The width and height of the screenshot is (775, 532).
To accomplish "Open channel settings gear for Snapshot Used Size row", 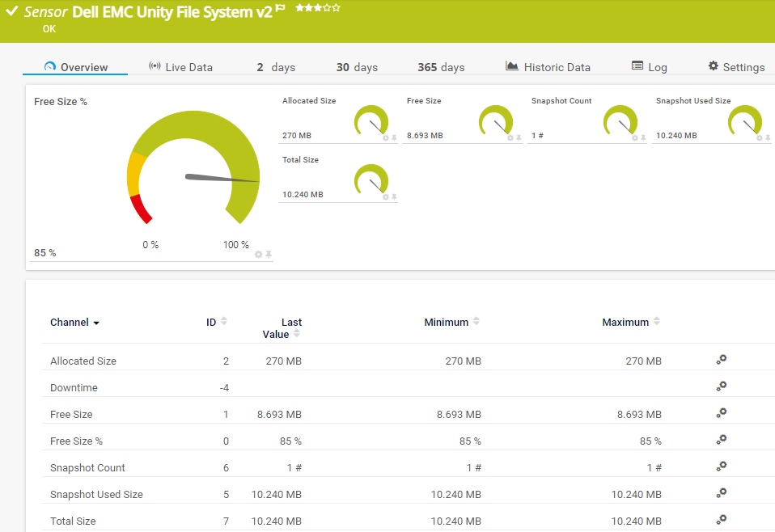I will point(722,493).
